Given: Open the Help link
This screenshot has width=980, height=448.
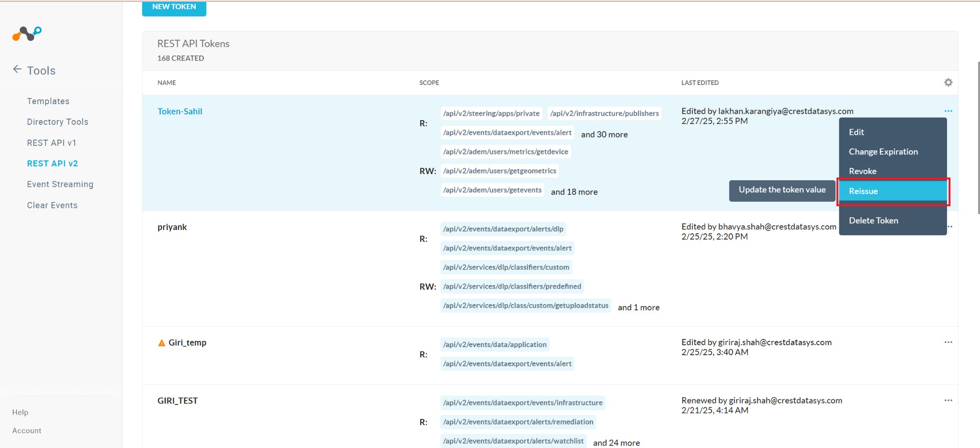Looking at the screenshot, I should (20, 412).
